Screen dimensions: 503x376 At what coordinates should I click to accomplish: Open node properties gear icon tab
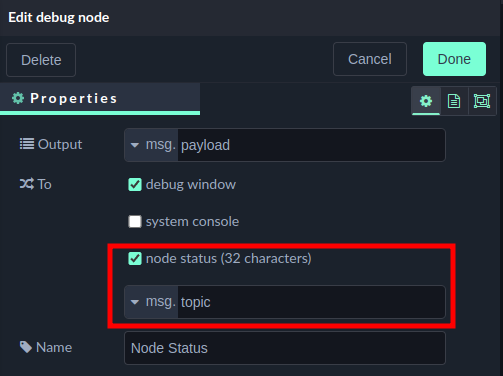click(426, 101)
